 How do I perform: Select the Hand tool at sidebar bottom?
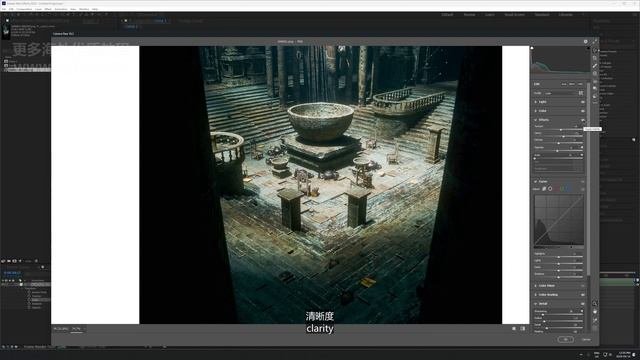[595, 311]
